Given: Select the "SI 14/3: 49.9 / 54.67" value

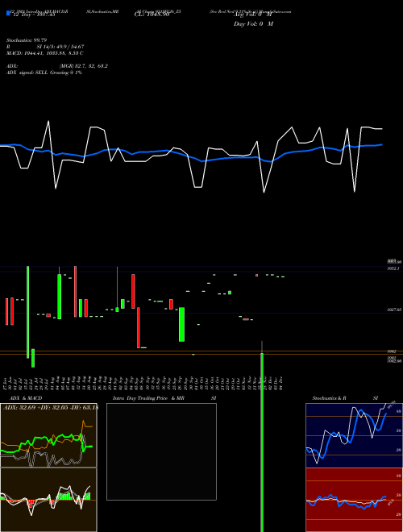Looking at the screenshot, I should pos(60,47).
